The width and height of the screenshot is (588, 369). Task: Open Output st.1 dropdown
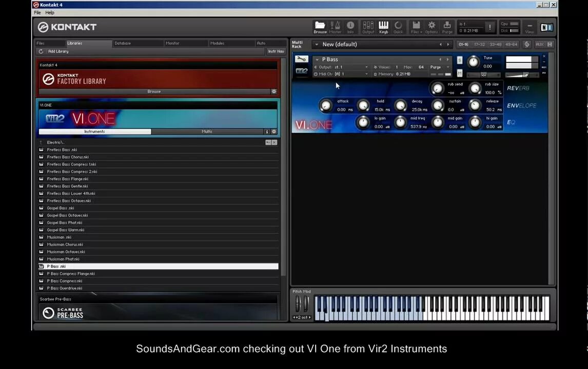click(x=366, y=67)
